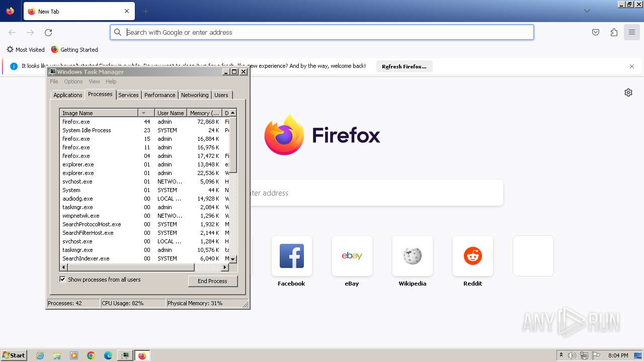The image size is (644, 362).
Task: Click the End Process button
Action: [x=212, y=281]
